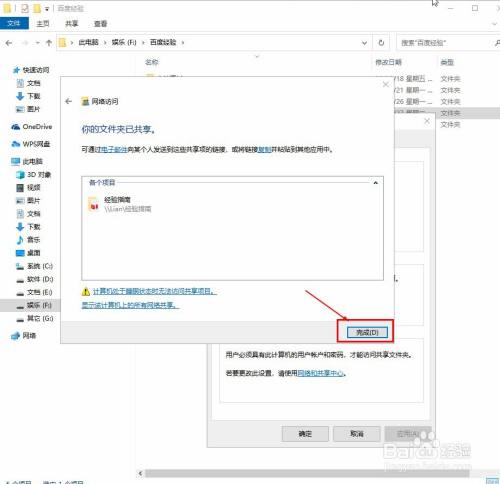The width and height of the screenshot is (500, 484).
Task: Click the 电子邮件 link
Action: [x=114, y=150]
